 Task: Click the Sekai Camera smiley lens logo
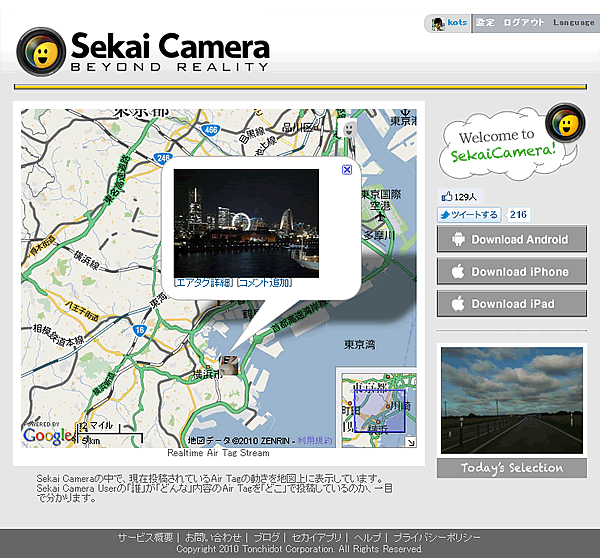click(x=41, y=52)
